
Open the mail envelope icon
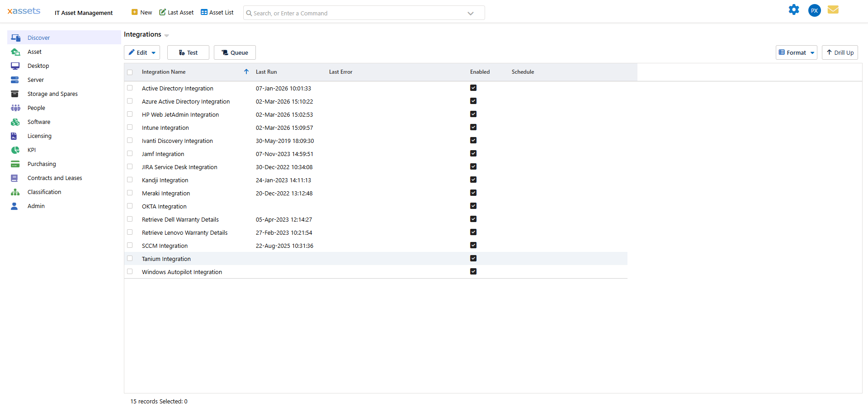point(833,9)
